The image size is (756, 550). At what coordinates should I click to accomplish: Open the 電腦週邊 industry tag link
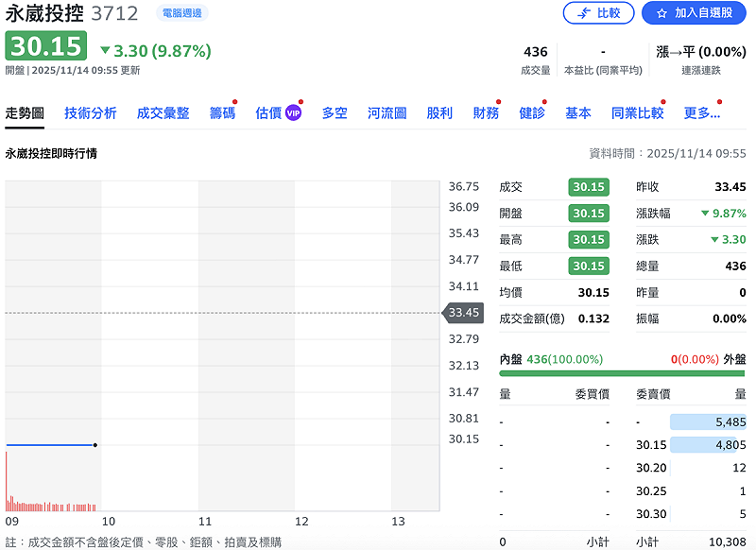181,14
